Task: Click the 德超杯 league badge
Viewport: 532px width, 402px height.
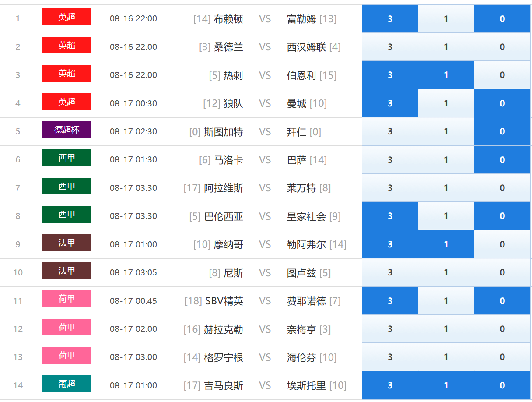Action: [67, 130]
